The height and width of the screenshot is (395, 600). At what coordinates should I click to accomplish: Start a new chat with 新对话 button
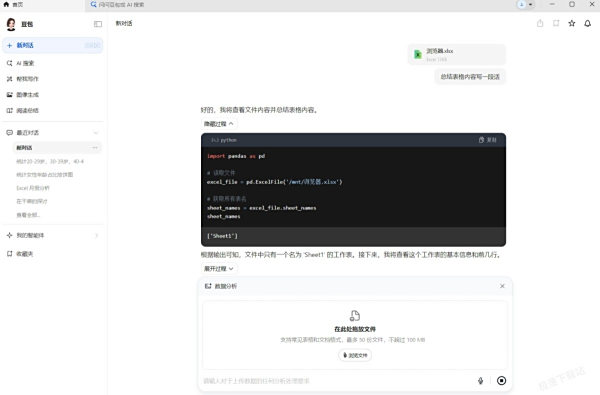(x=53, y=45)
